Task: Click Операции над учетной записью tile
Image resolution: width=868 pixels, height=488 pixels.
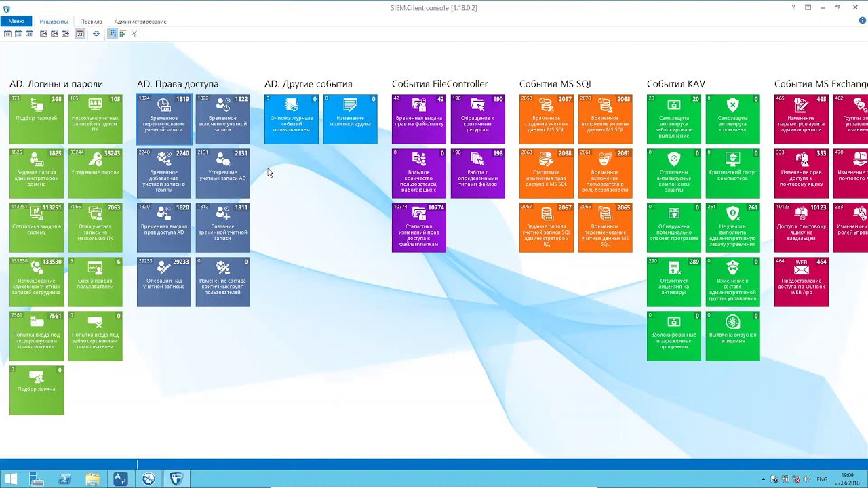Action: [x=164, y=282]
